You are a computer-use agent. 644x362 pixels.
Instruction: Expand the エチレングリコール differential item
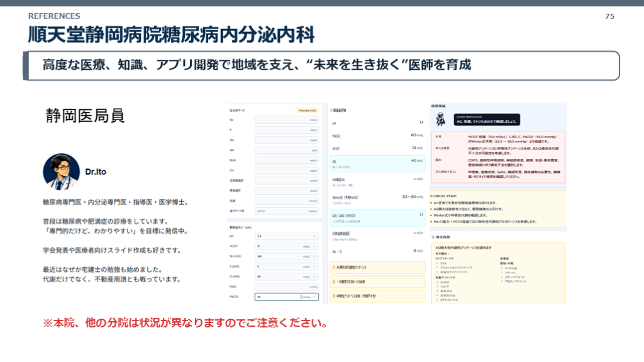pyautogui.click(x=513, y=277)
